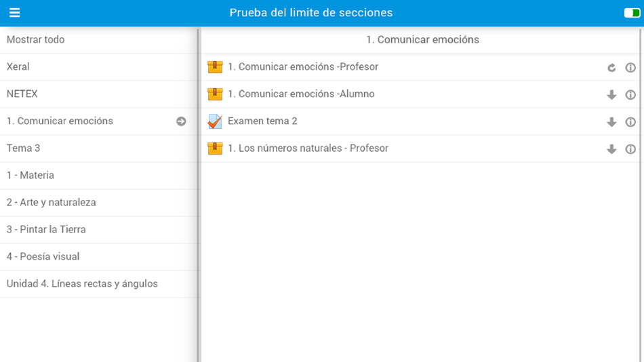This screenshot has width=644, height=362.
Task: Open Unidad 4. Líneas rectas y ángulos
Action: (x=98, y=284)
